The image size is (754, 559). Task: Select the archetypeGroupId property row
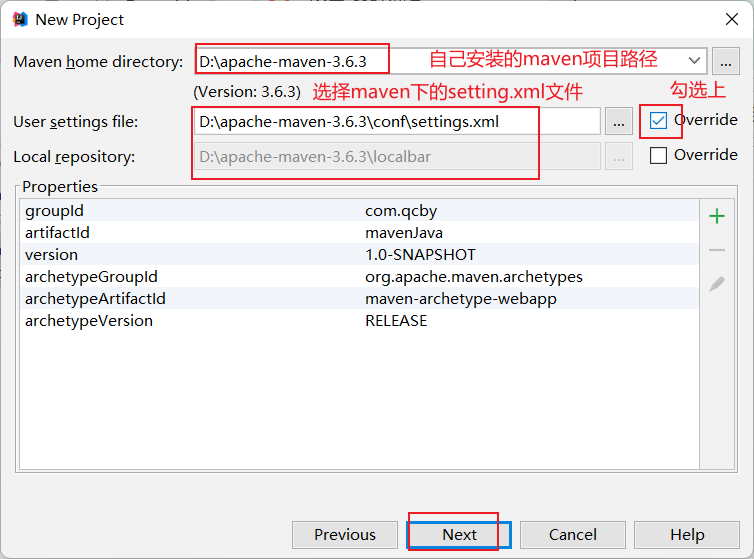(359, 277)
